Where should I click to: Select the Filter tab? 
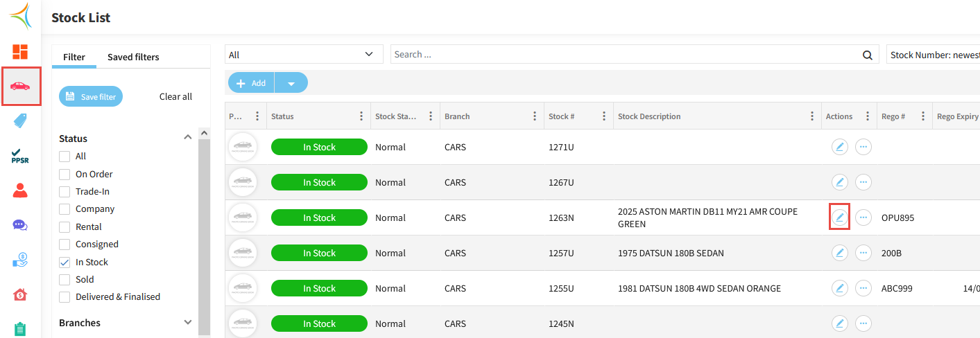pos(74,57)
